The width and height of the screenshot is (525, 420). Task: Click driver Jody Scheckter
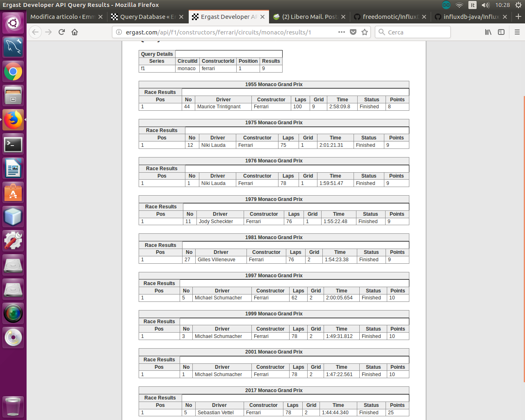[216, 221]
